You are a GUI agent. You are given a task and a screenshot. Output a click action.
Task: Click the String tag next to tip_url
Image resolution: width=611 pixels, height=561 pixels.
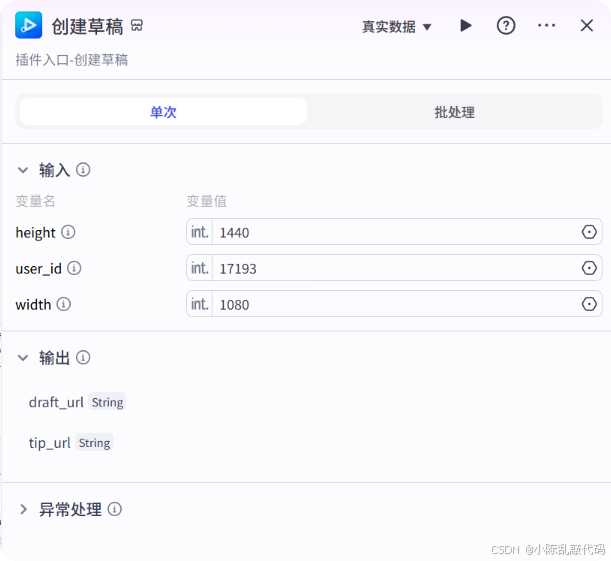94,443
